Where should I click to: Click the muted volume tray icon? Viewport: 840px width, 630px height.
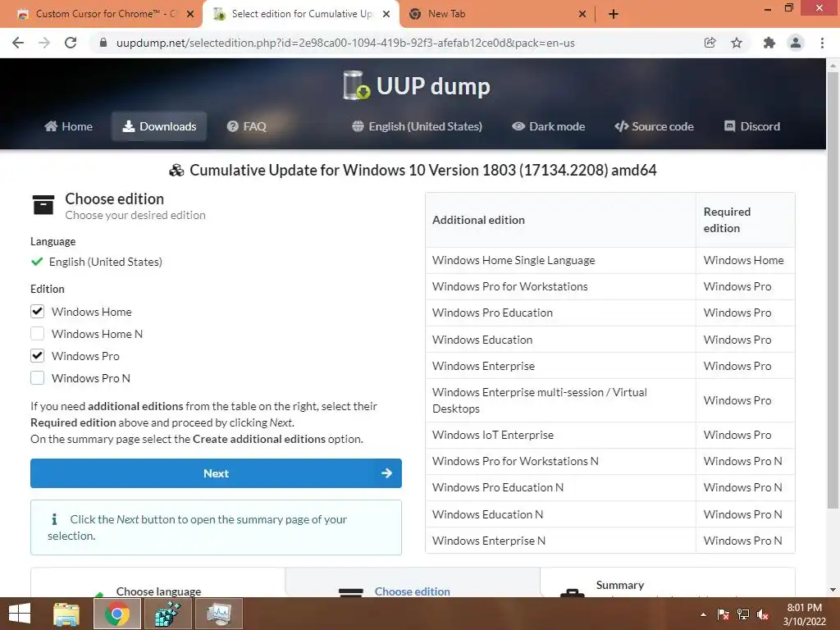click(763, 614)
